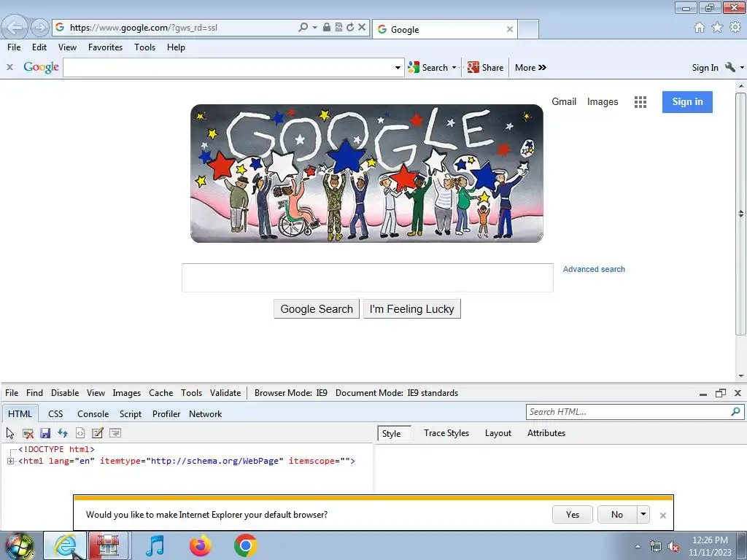Open the browser File menu
Image resolution: width=747 pixels, height=560 pixels.
click(14, 47)
